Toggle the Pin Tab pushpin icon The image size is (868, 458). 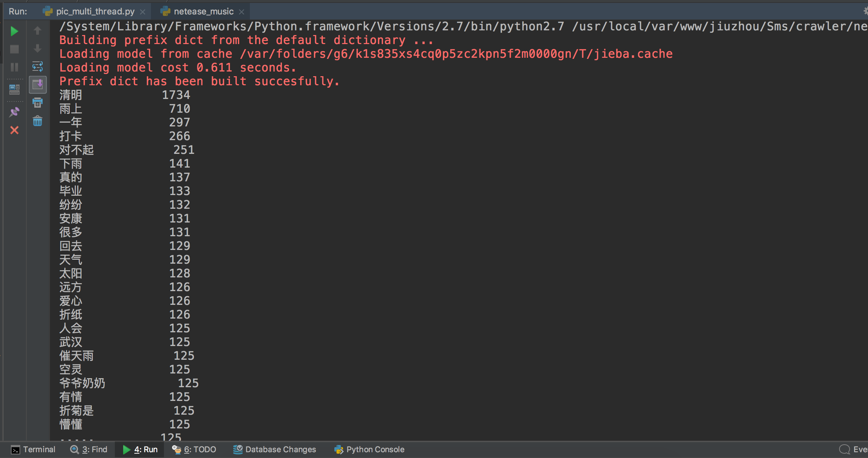pyautogui.click(x=14, y=112)
